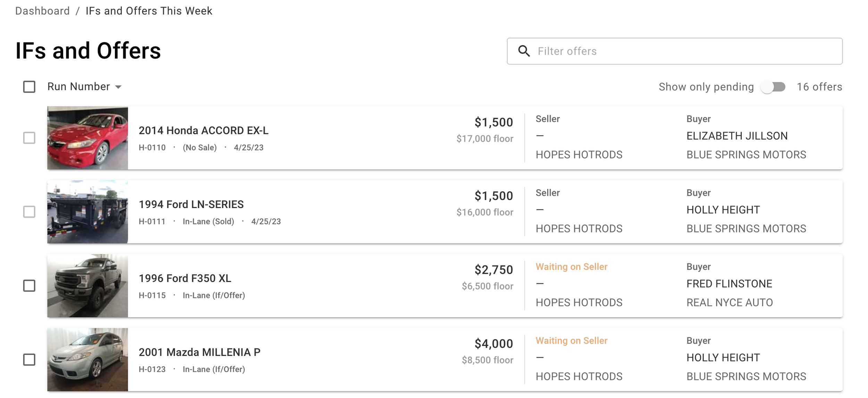Click the search magnifier icon
868x398 pixels.
click(524, 51)
